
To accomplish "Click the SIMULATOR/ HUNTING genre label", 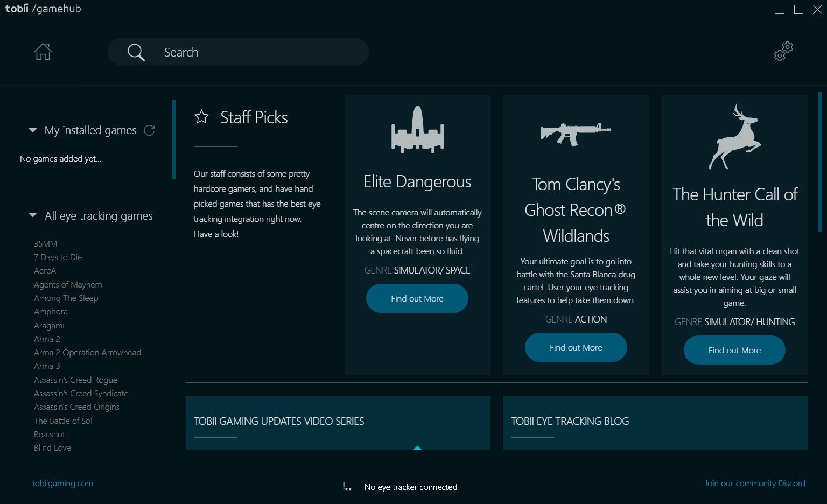I will [x=749, y=322].
